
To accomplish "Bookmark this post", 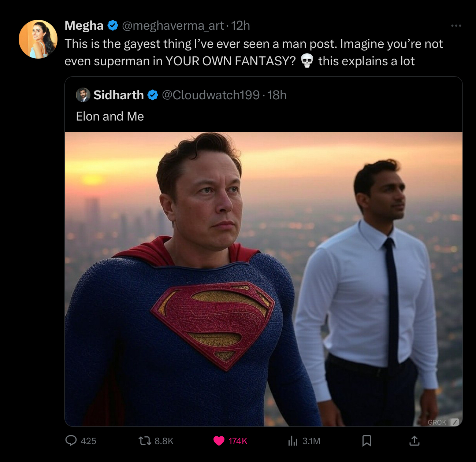I will [x=367, y=441].
